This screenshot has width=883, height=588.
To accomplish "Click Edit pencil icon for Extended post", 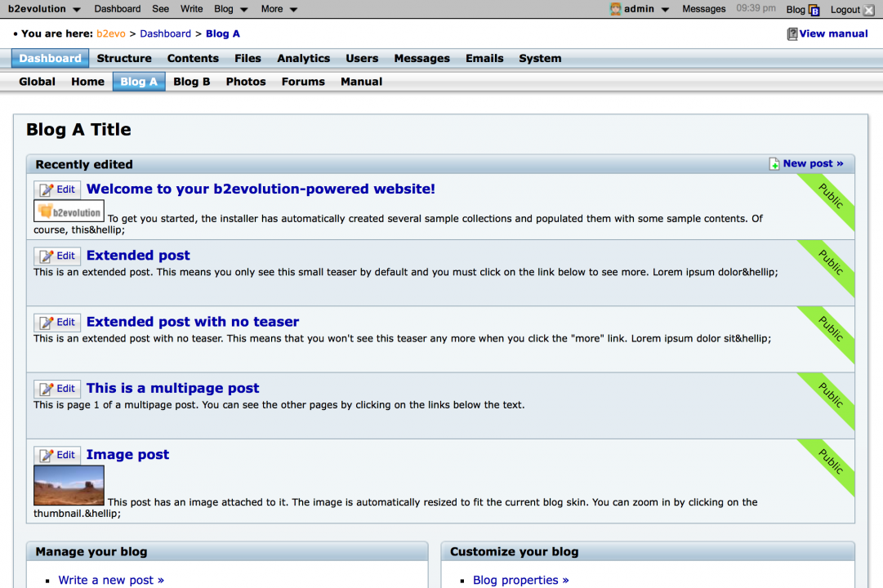I will click(47, 256).
